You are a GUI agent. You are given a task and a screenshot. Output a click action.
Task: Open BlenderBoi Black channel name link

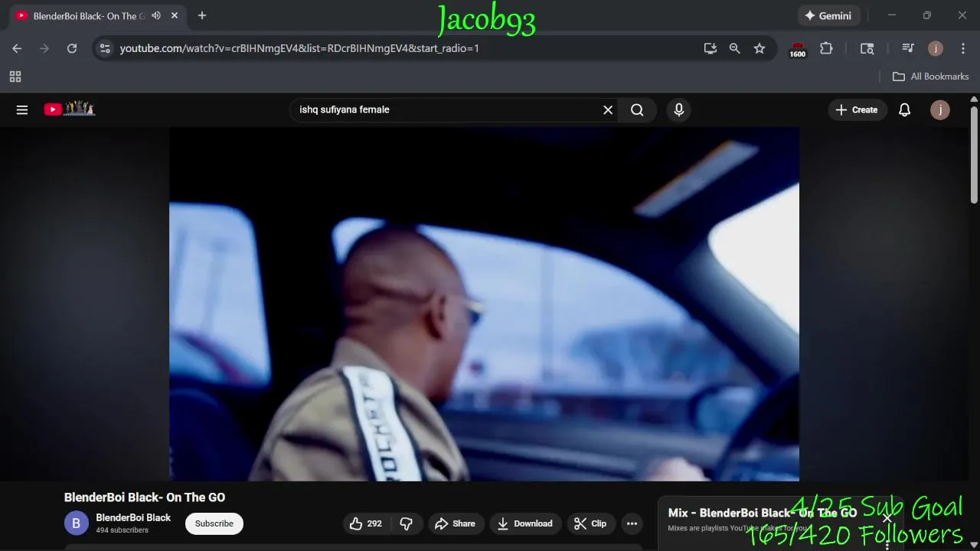[133, 517]
